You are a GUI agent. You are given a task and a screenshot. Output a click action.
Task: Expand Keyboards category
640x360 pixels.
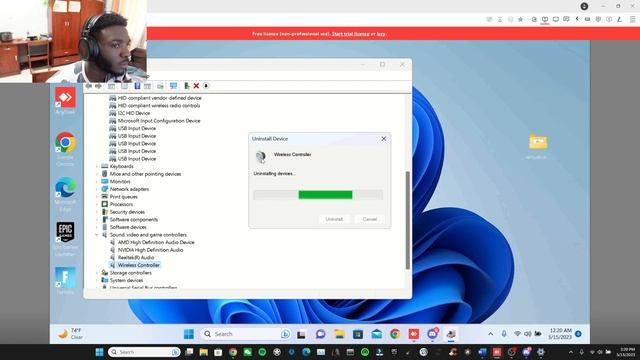tap(97, 167)
